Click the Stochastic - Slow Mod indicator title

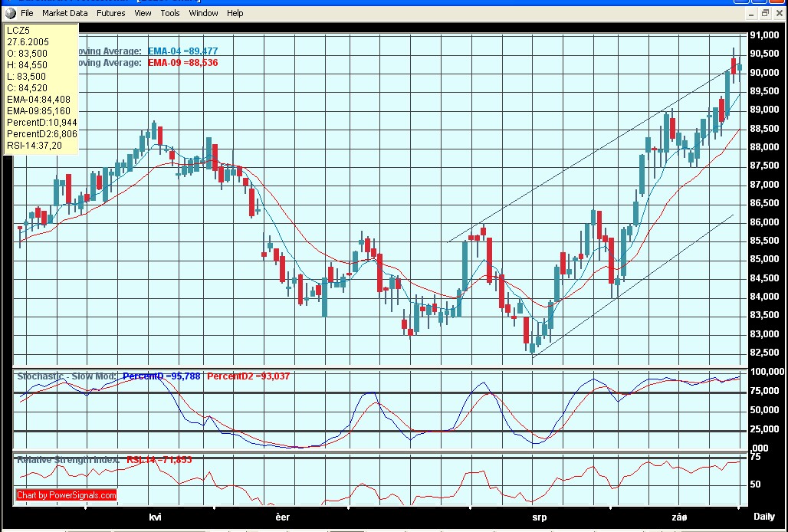[67, 376]
